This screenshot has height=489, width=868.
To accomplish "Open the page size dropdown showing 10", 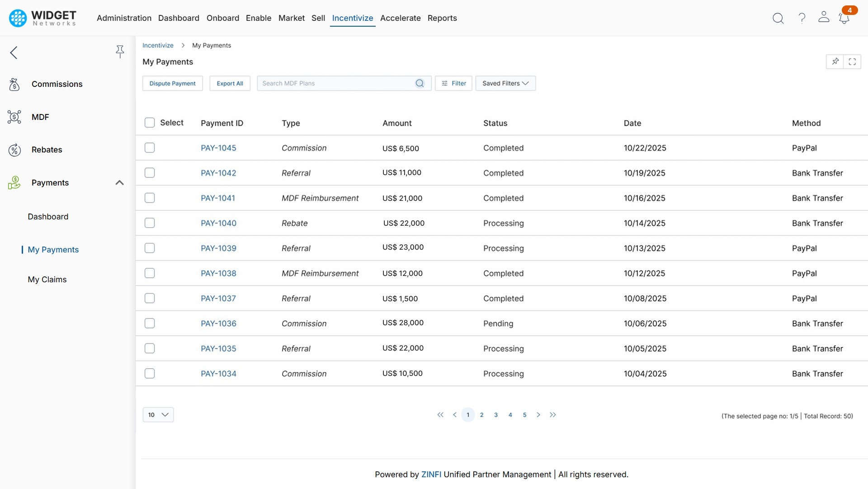I will click(x=158, y=414).
